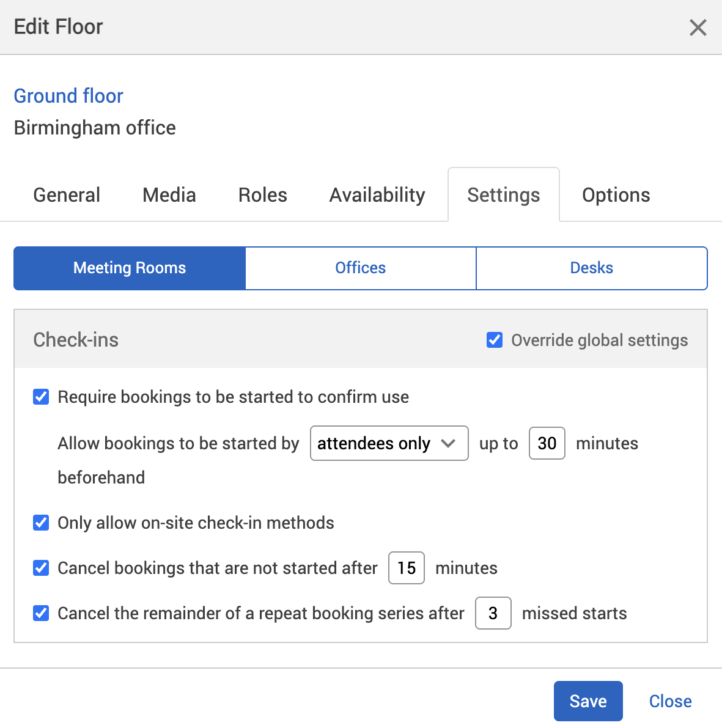Change the 15 minute cancellation value
This screenshot has height=728, width=722.
click(406, 568)
